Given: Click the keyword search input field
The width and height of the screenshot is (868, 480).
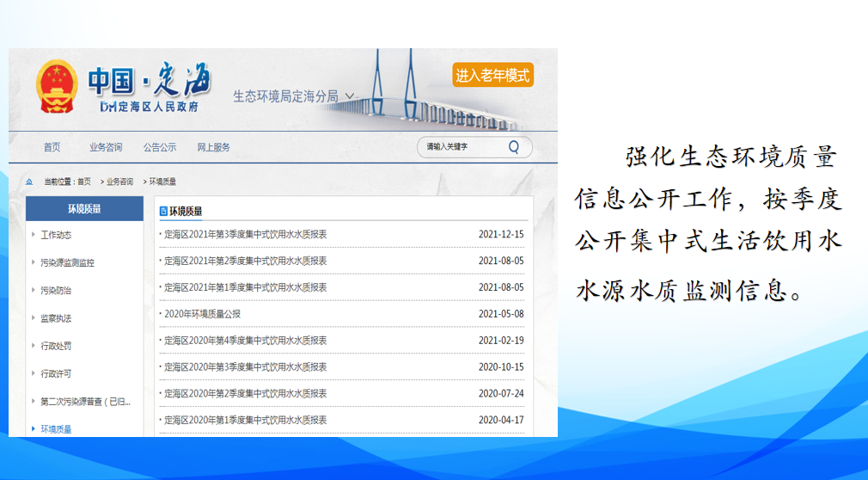Looking at the screenshot, I should 460,147.
